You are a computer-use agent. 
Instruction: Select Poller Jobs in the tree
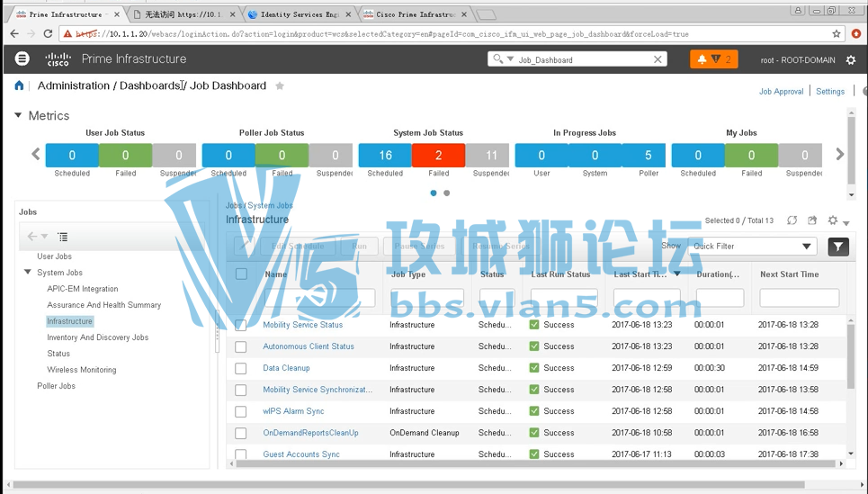(x=56, y=385)
